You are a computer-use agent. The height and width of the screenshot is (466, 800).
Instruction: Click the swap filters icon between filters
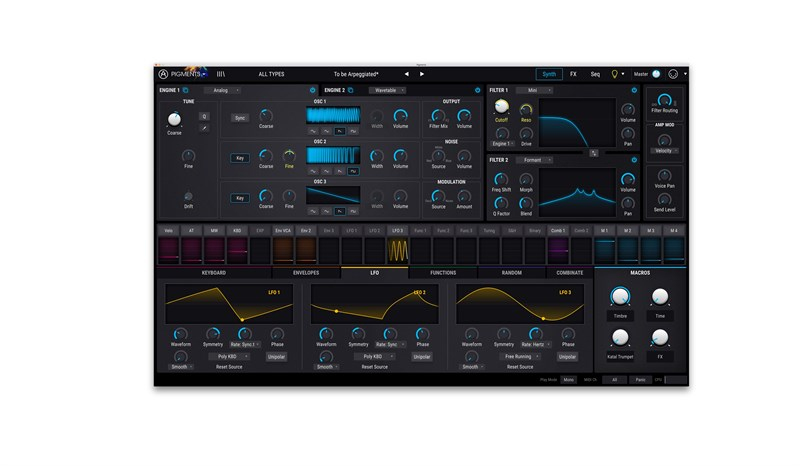point(594,153)
